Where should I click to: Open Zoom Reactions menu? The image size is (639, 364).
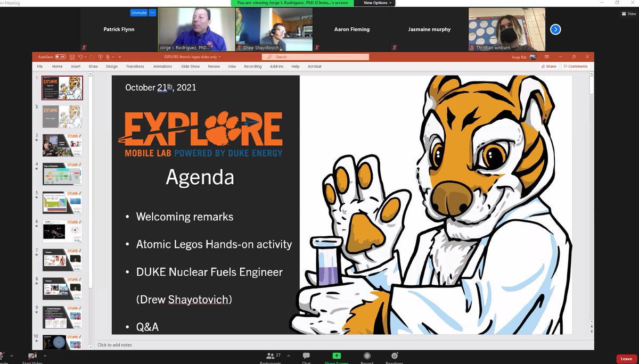click(395, 356)
